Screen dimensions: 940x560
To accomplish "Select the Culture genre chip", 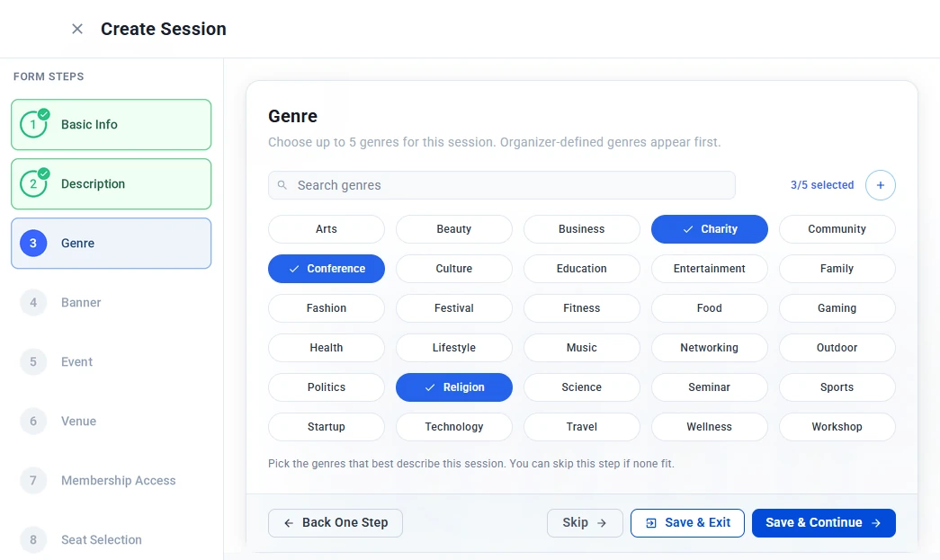I will pyautogui.click(x=454, y=269).
